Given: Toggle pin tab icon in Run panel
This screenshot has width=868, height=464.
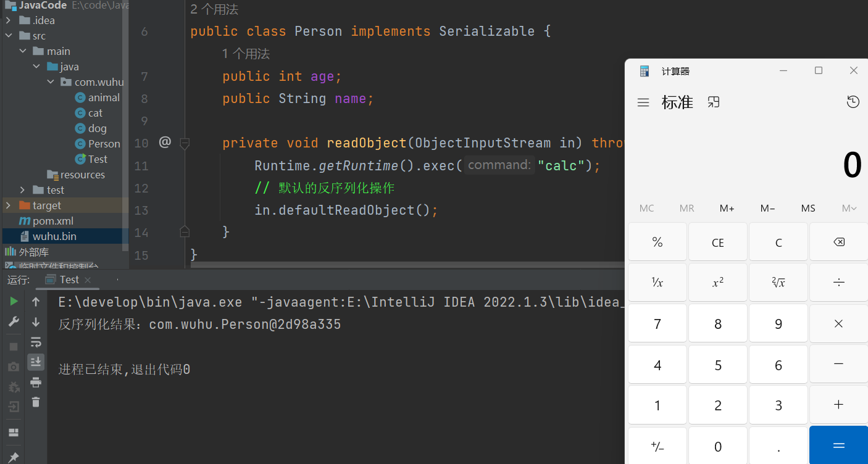Looking at the screenshot, I should [14, 457].
